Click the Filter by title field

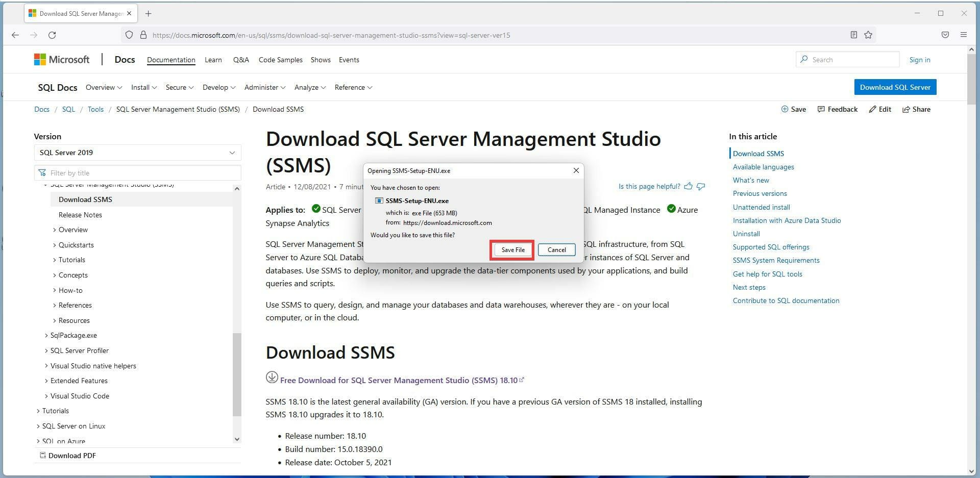[137, 172]
